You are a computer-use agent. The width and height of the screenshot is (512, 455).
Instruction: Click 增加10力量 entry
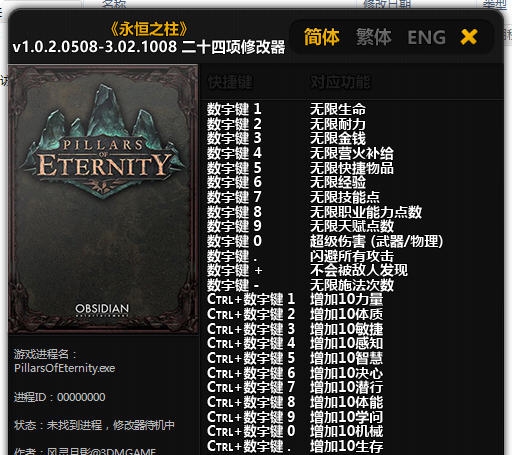346,299
